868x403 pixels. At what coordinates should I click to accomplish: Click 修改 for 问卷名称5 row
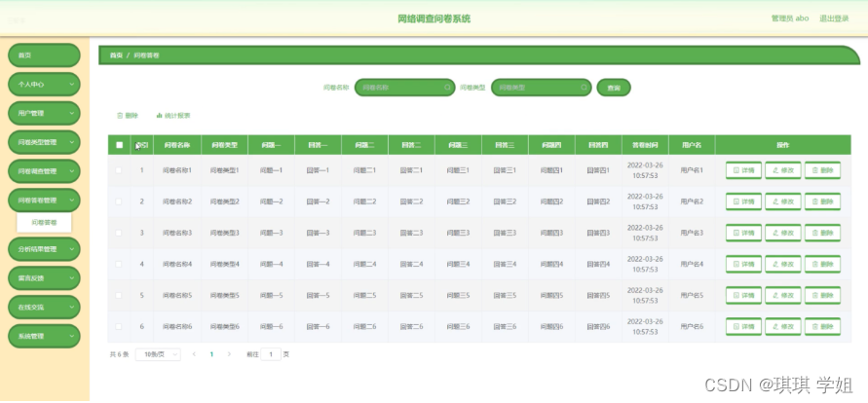782,295
